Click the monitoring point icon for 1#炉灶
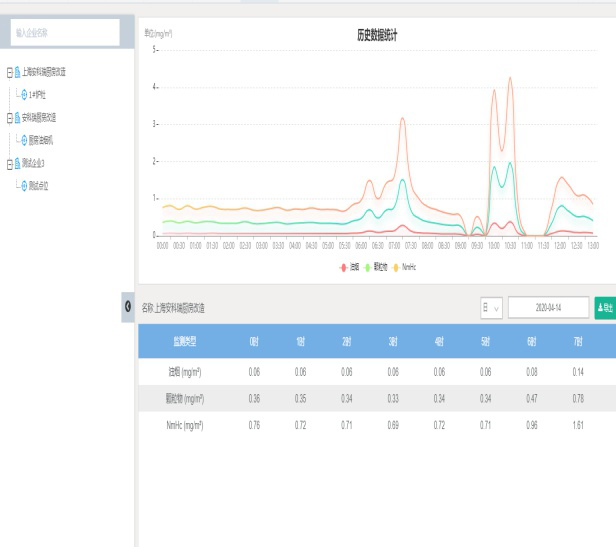Viewport: 616px width, 547px height. click(25, 95)
